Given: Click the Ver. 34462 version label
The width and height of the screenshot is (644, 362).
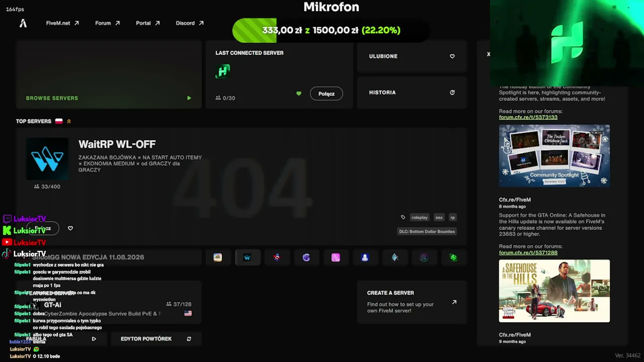Looking at the screenshot, I should point(628,355).
